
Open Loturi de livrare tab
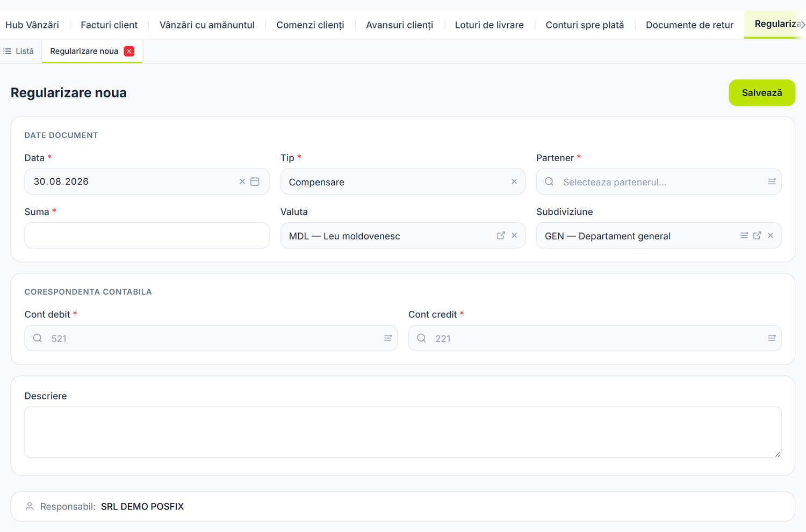pos(489,25)
